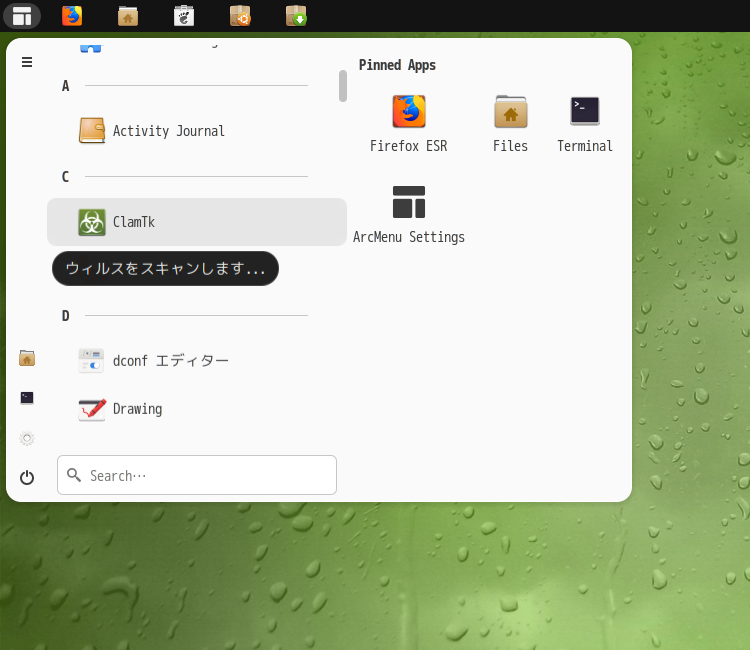Open dconf エディター
The image size is (750, 650).
point(197,361)
